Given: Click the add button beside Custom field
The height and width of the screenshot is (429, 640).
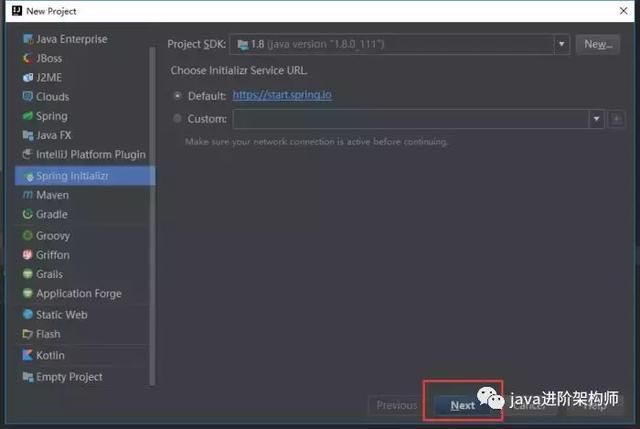Looking at the screenshot, I should tap(616, 119).
